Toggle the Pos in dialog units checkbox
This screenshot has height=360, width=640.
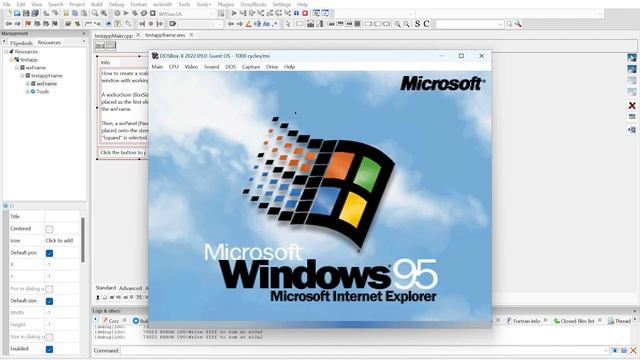click(49, 289)
